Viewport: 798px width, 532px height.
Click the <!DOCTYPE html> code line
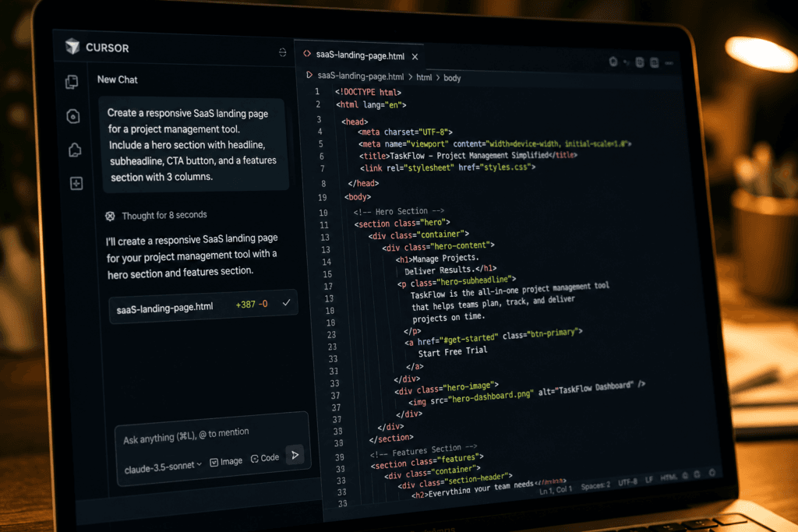click(x=368, y=92)
